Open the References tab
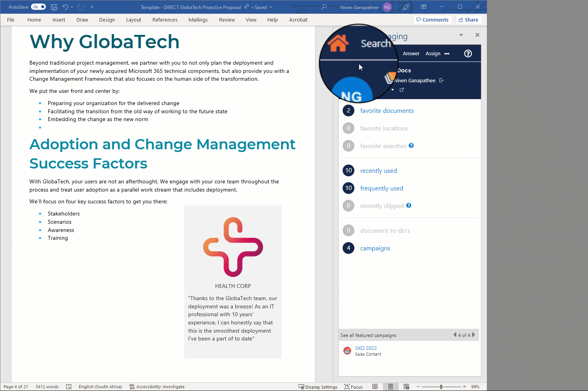The image size is (588, 391). [x=165, y=20]
